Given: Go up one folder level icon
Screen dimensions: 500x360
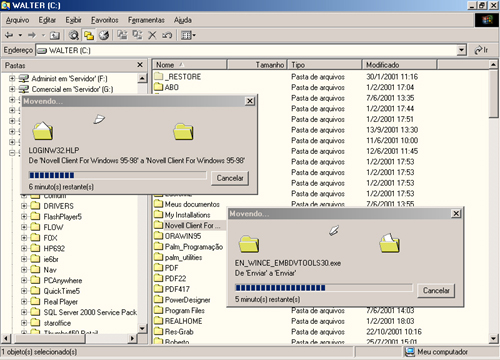Looking at the screenshot, I should [55, 35].
